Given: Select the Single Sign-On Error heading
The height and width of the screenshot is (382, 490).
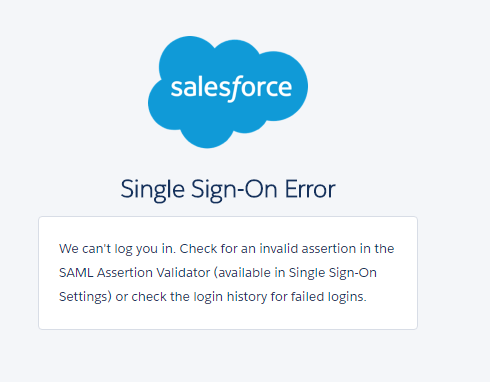Looking at the screenshot, I should [x=228, y=189].
